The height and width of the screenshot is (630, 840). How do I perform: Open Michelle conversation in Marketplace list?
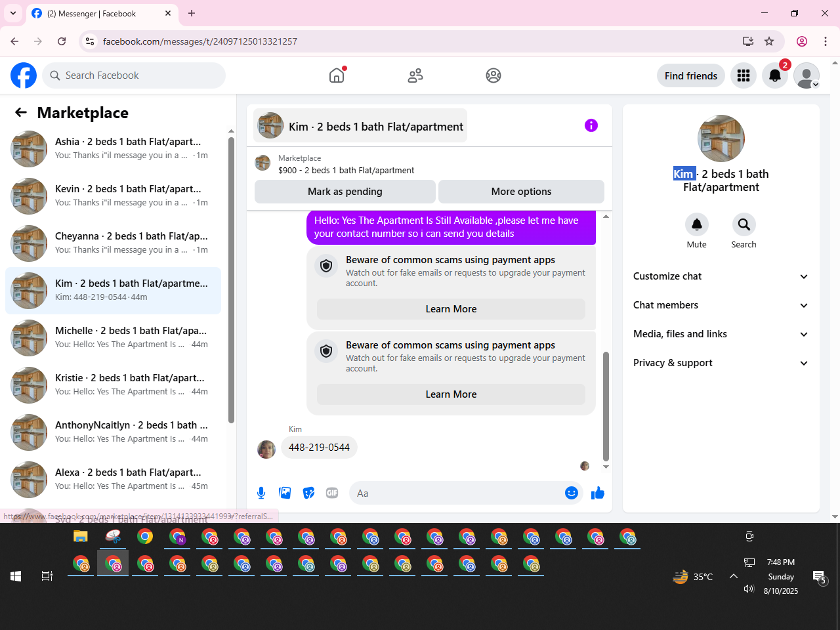(x=113, y=338)
